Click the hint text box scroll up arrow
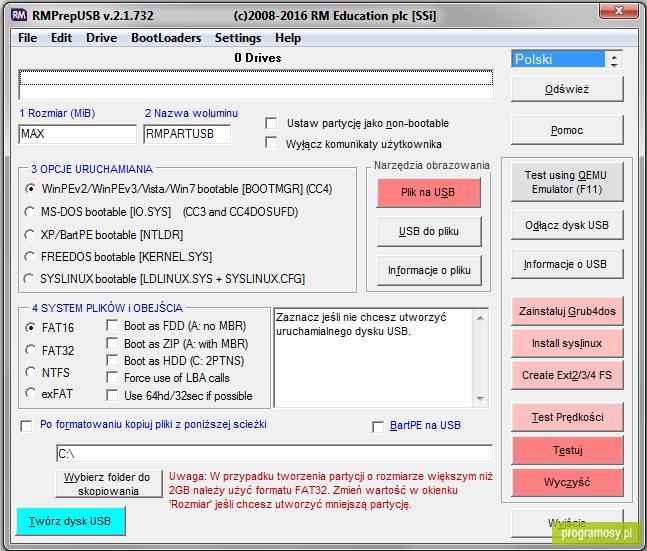 (480, 318)
